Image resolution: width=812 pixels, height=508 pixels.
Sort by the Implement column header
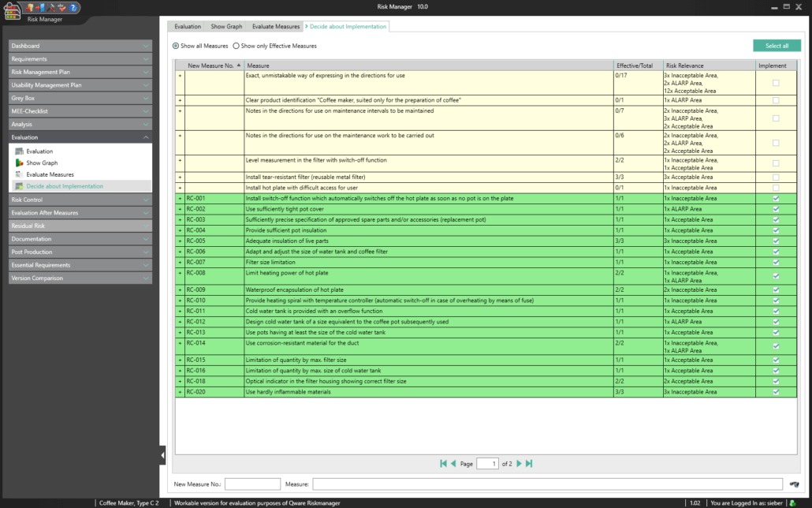[777, 65]
